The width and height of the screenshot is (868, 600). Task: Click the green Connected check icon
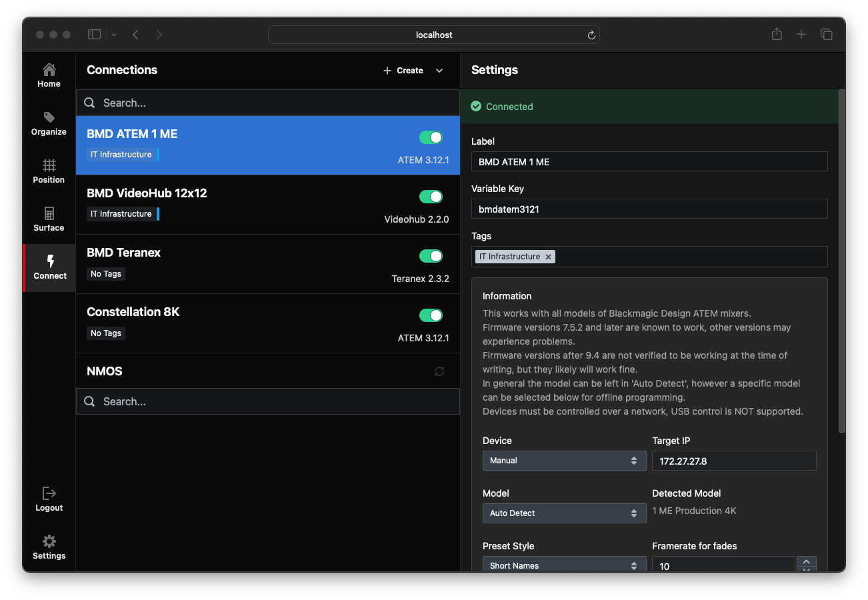tap(476, 106)
